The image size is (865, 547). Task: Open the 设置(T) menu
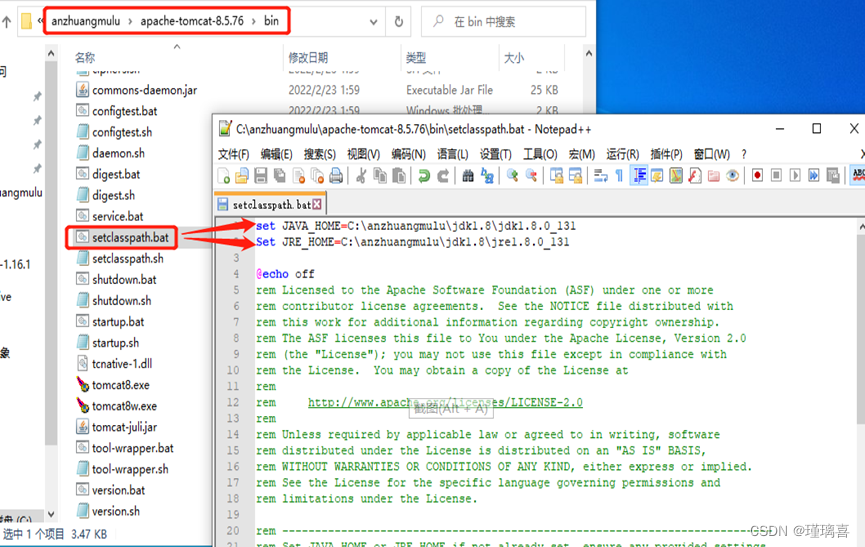(x=495, y=154)
